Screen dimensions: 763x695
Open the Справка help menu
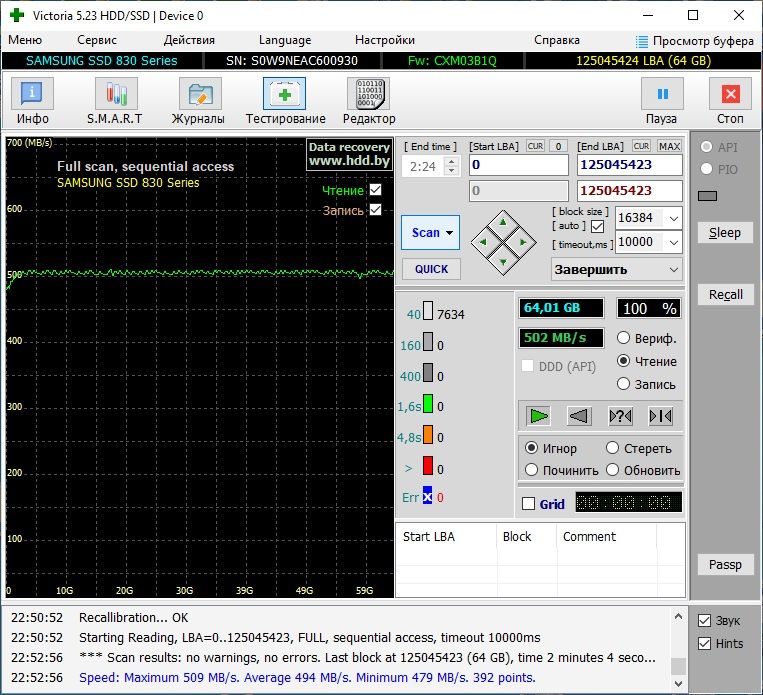click(557, 40)
